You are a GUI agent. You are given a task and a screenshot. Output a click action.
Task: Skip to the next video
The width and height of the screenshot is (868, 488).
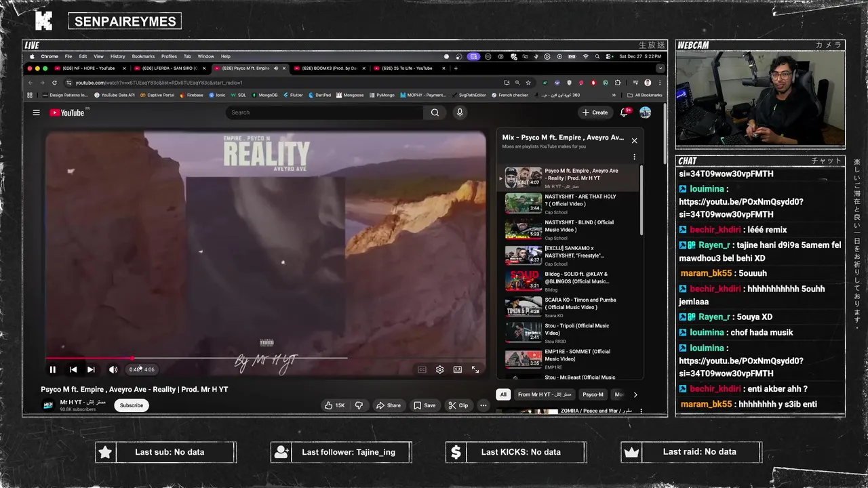click(91, 369)
